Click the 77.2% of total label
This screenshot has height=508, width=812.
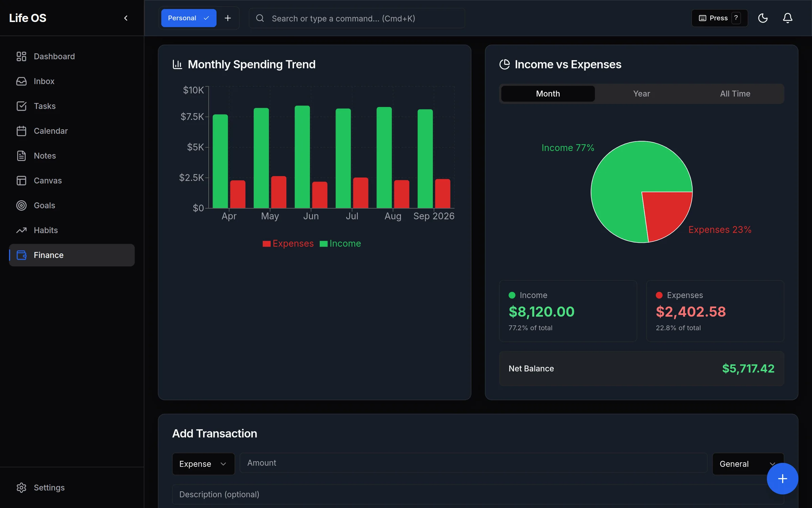[530, 328]
